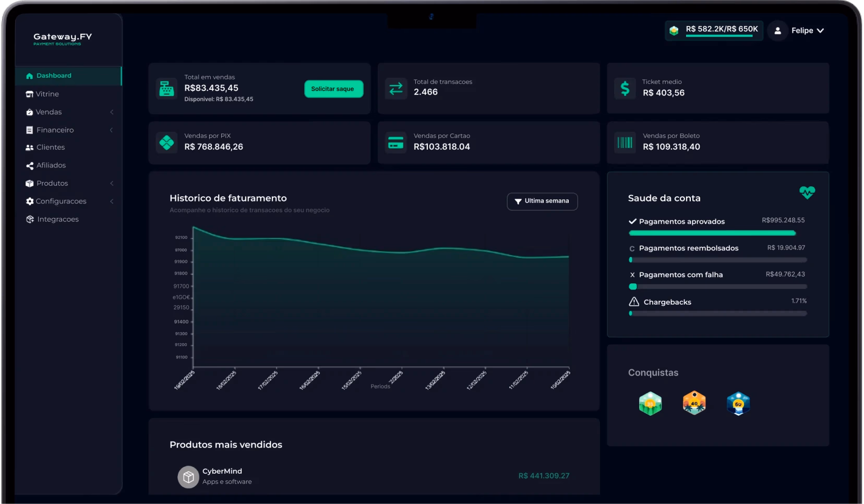Click the heart pulse icon in Saude da conta

click(x=807, y=193)
